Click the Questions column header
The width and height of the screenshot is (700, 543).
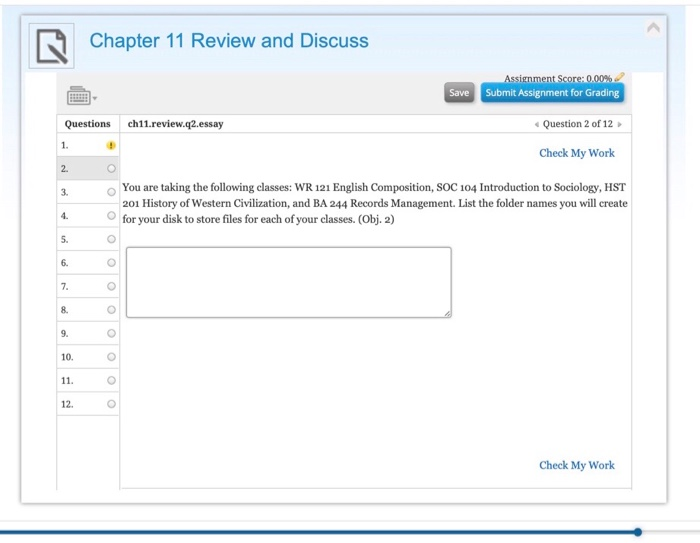coord(88,124)
